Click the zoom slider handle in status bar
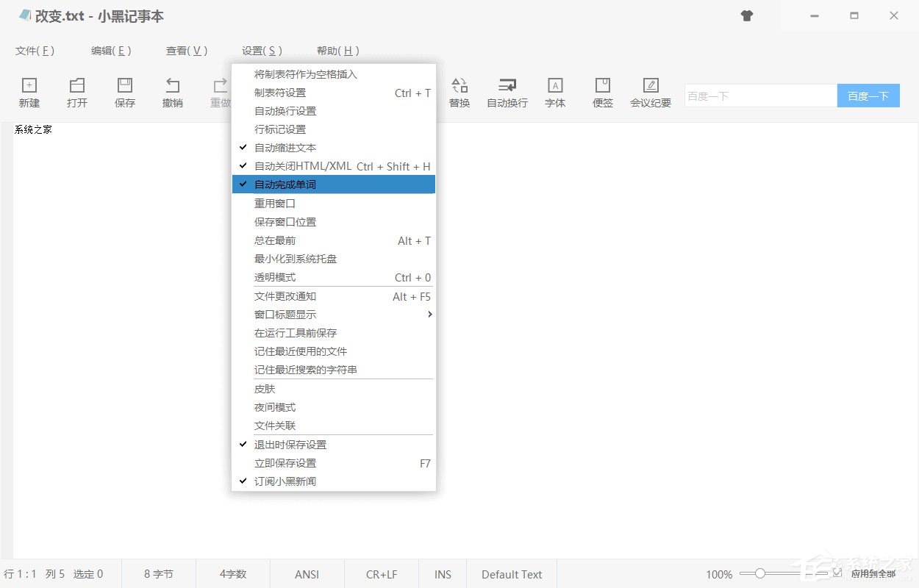The width and height of the screenshot is (919, 588). 760,573
